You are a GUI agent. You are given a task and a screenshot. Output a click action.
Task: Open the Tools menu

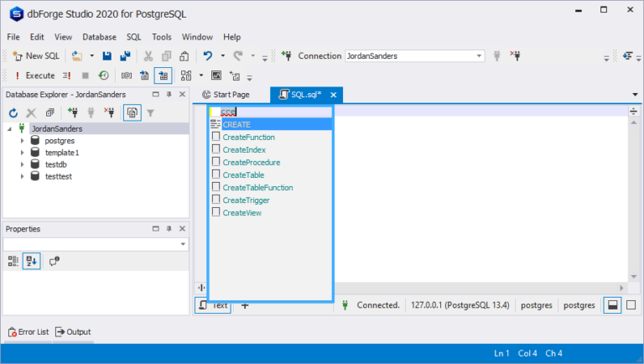click(161, 37)
